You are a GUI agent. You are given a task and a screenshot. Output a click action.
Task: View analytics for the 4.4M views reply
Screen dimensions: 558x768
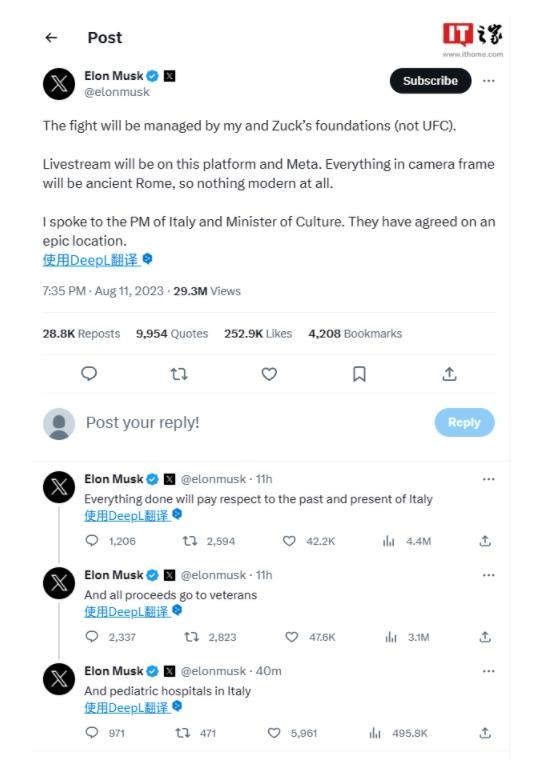point(388,541)
